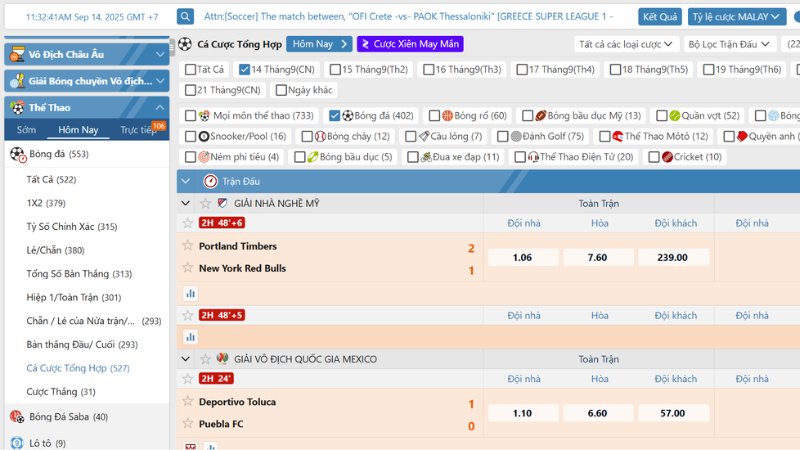
Task: Star the 2H 48'+6 match row
Action: [188, 223]
